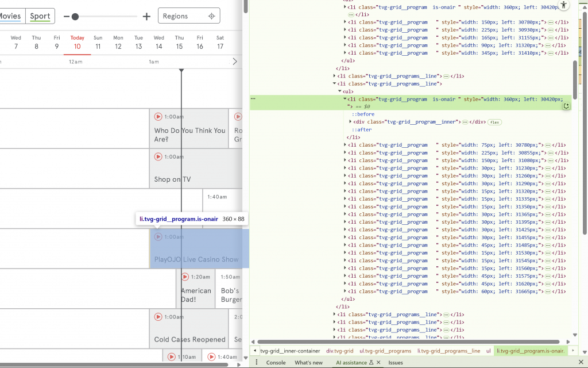Click the play icon beside the 1:40am listing

(211, 356)
